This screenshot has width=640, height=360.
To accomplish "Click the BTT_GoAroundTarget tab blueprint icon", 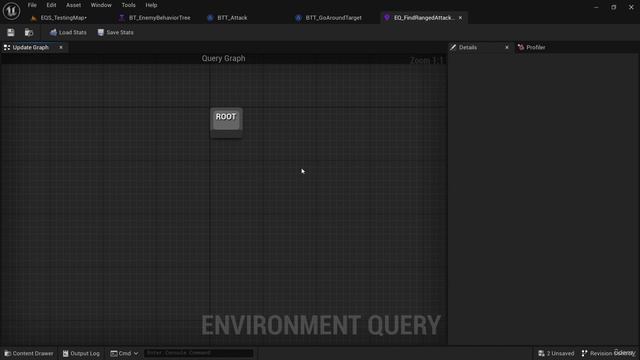I will [298, 18].
